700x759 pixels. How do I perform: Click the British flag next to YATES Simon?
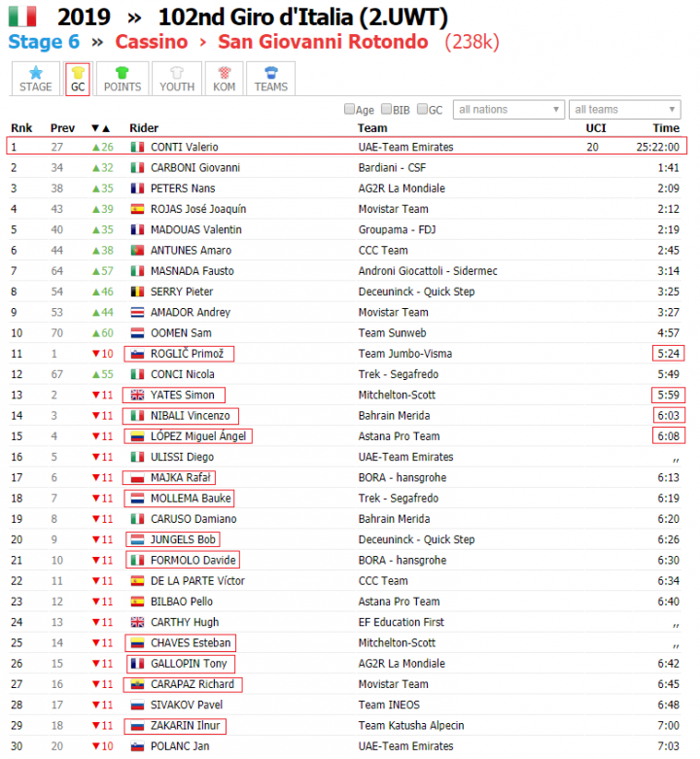(137, 395)
